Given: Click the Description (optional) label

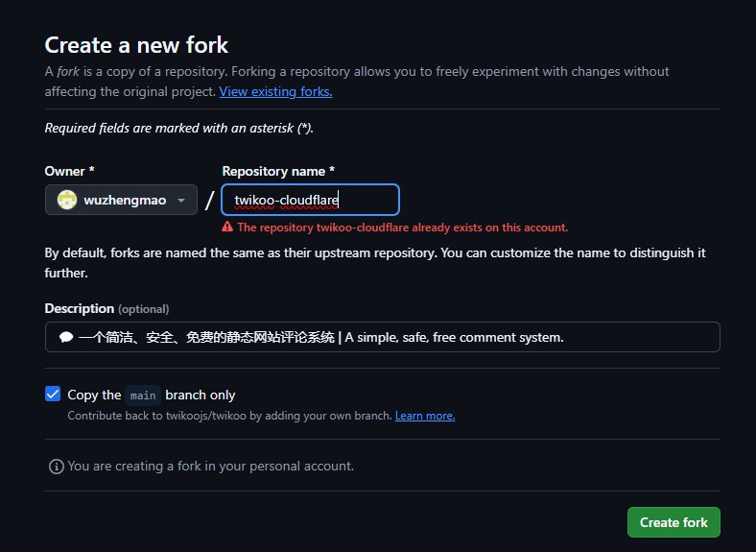Looking at the screenshot, I should pyautogui.click(x=106, y=308).
